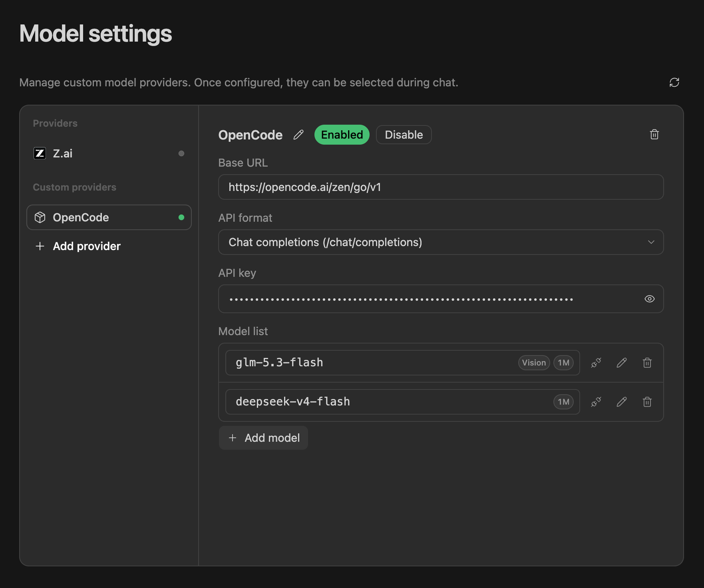Disable the OpenCode provider
This screenshot has width=704, height=588.
point(404,135)
